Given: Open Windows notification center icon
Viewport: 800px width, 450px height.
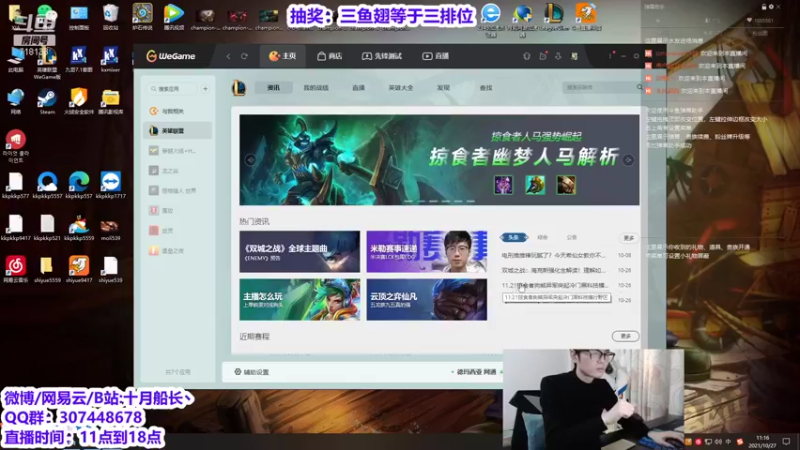Looking at the screenshot, I should click(786, 442).
